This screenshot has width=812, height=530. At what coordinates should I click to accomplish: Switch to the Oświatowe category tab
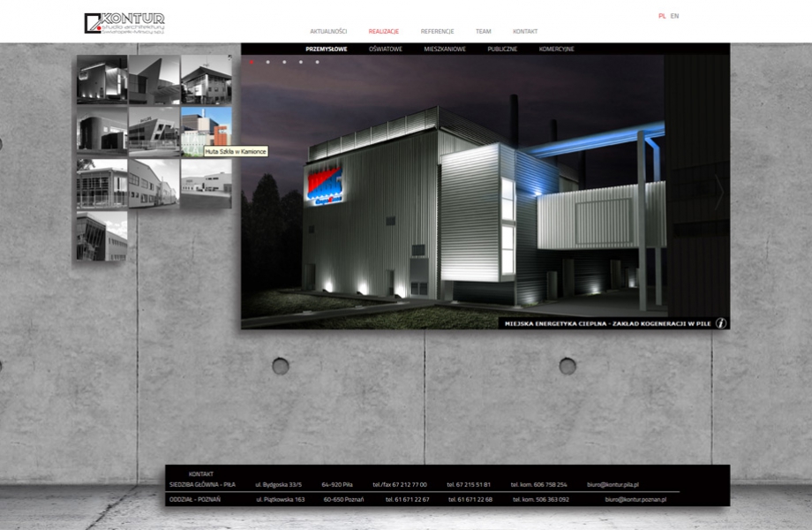click(x=386, y=49)
